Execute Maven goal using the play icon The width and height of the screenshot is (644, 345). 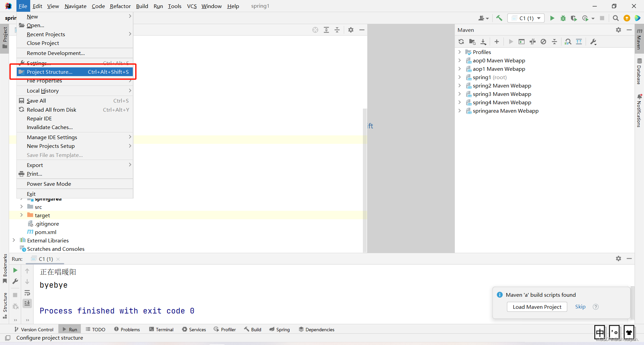point(511,42)
